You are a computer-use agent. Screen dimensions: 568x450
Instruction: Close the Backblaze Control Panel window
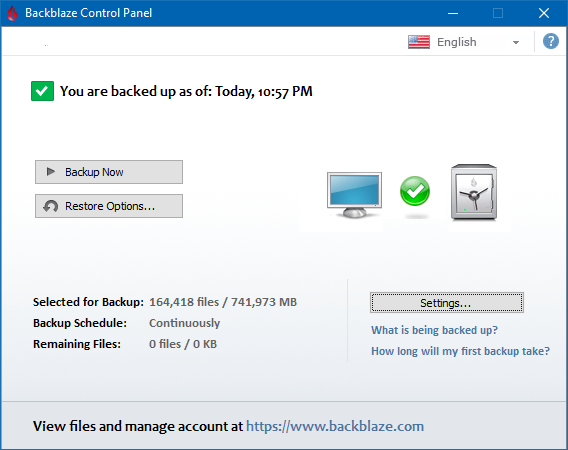pos(544,13)
